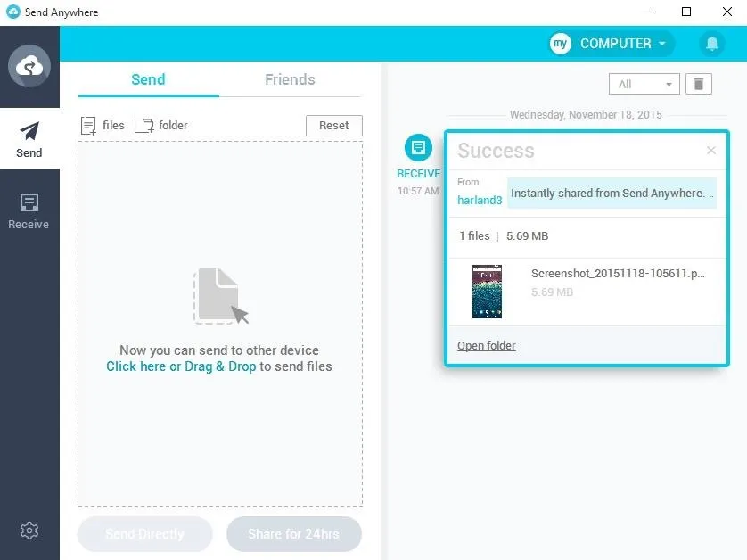Minimize the Send Anywhere window

coord(646,12)
